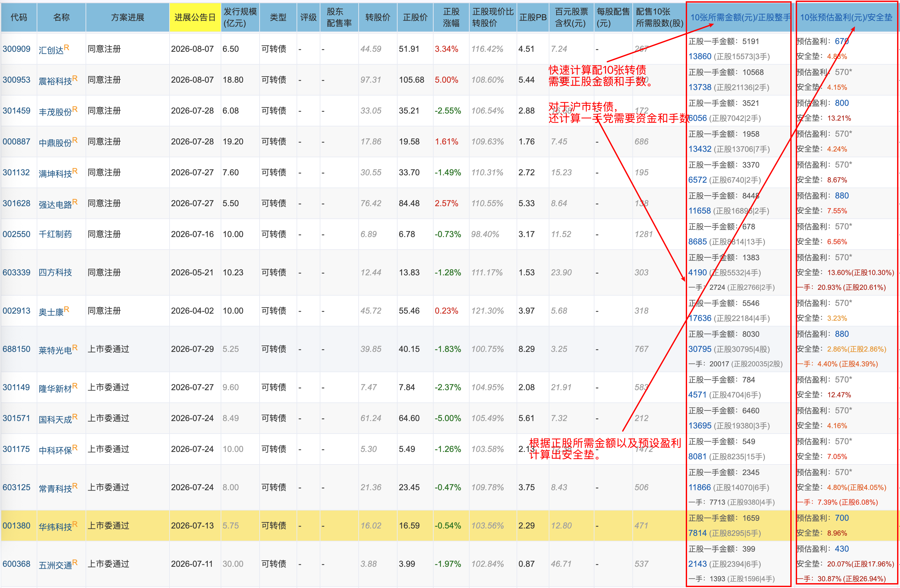
Task: Sort by the 正股PB column header
Action: (x=533, y=17)
